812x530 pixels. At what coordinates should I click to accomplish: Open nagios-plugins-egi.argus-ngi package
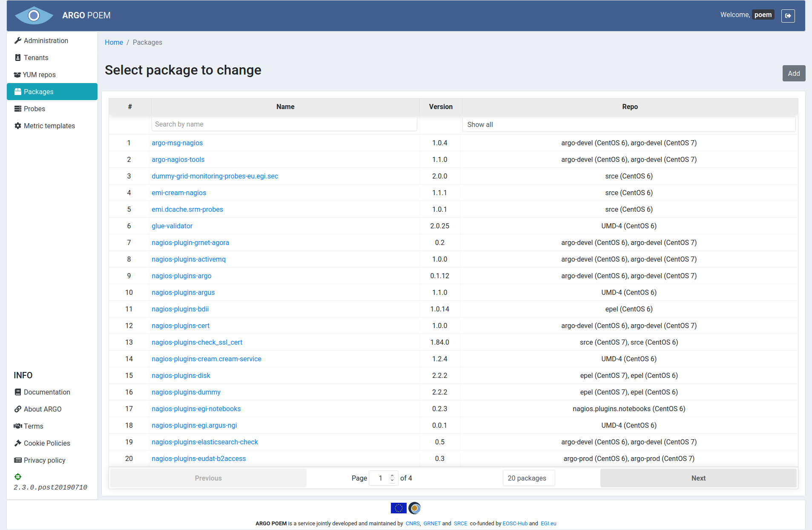(194, 425)
